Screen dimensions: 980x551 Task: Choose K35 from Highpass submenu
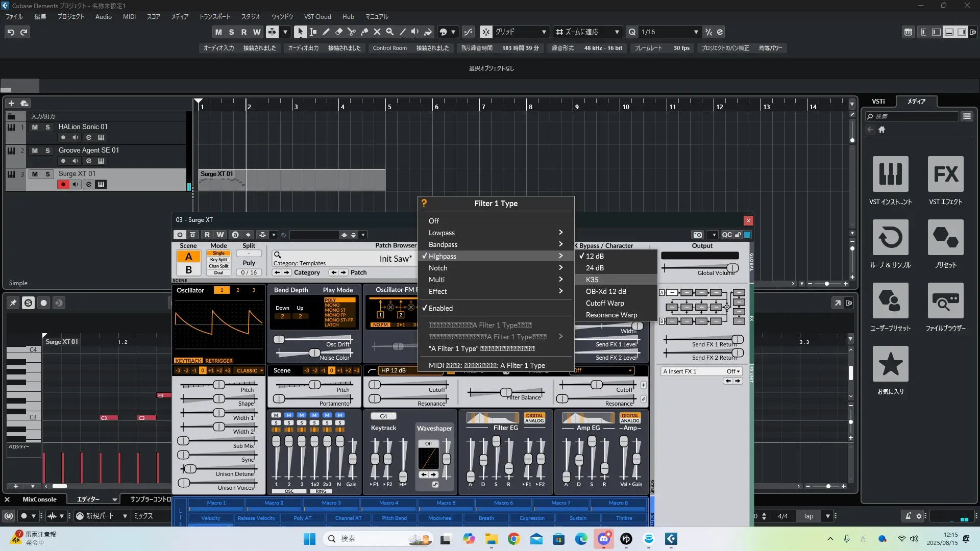pyautogui.click(x=592, y=280)
